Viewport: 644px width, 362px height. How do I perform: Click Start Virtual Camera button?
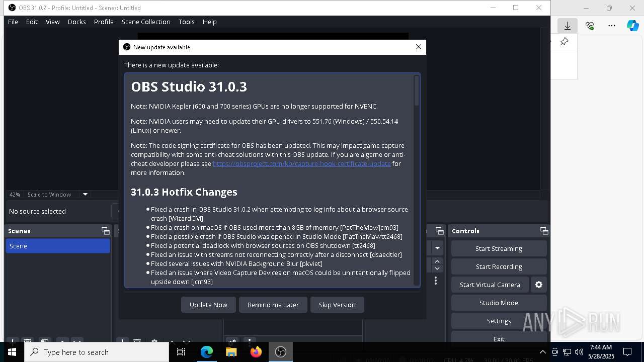490,285
